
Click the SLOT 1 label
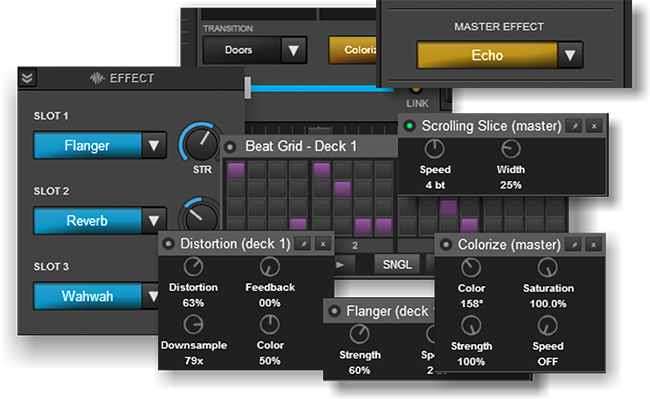pyautogui.click(x=51, y=116)
